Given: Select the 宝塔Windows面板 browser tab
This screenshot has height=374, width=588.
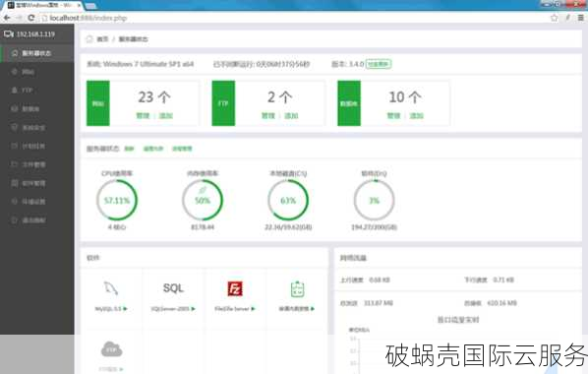Looking at the screenshot, I should click(44, 5).
